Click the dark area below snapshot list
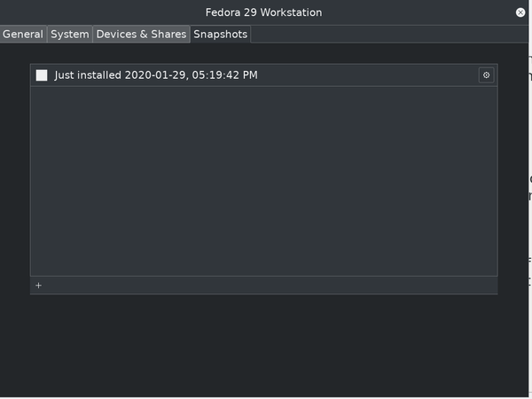Screen dimensions: 532x399 (x=264, y=346)
